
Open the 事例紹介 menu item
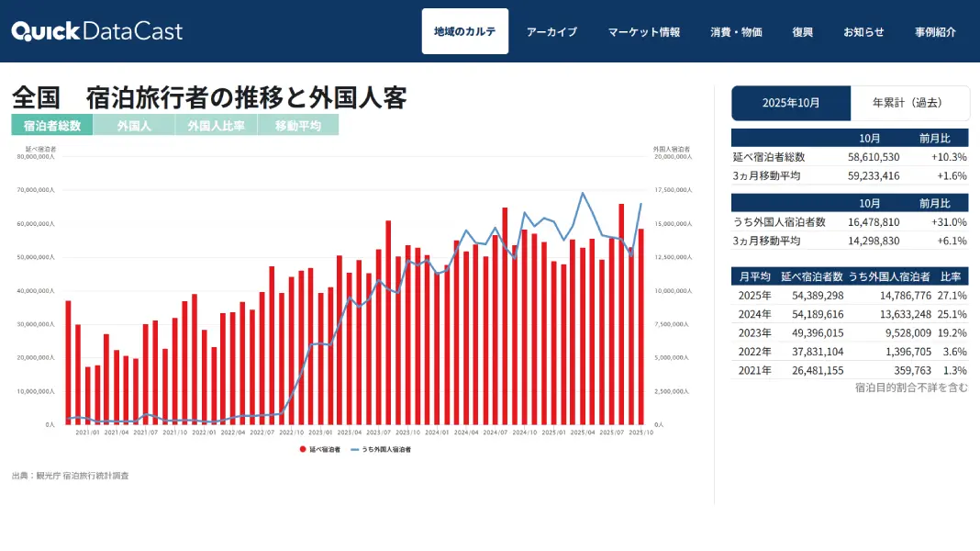point(936,32)
